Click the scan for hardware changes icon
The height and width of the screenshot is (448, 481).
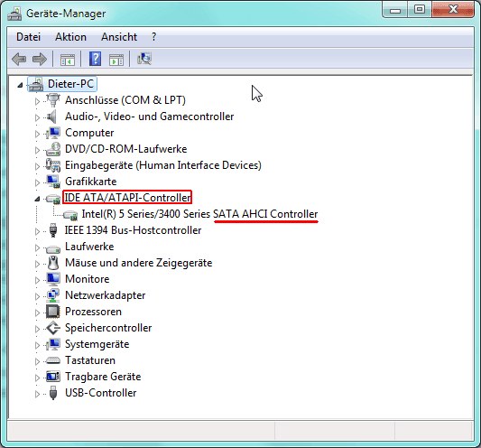pos(144,59)
